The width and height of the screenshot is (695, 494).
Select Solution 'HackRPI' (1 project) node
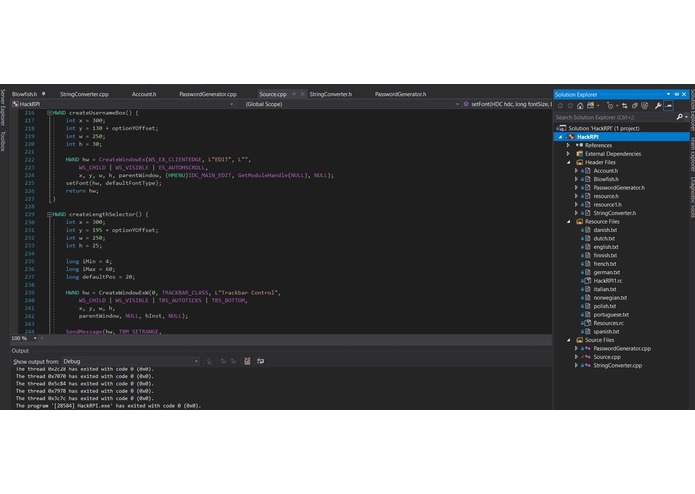(604, 128)
